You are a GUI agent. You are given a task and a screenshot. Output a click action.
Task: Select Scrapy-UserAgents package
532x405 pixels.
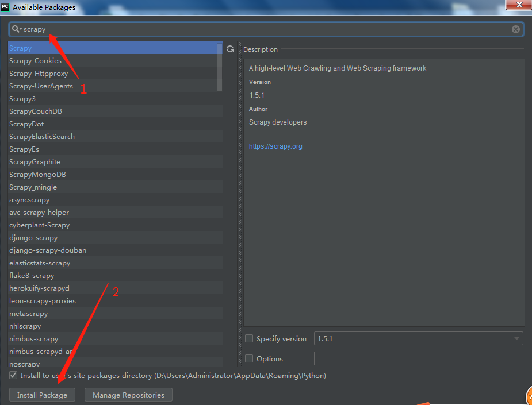[x=115, y=86]
